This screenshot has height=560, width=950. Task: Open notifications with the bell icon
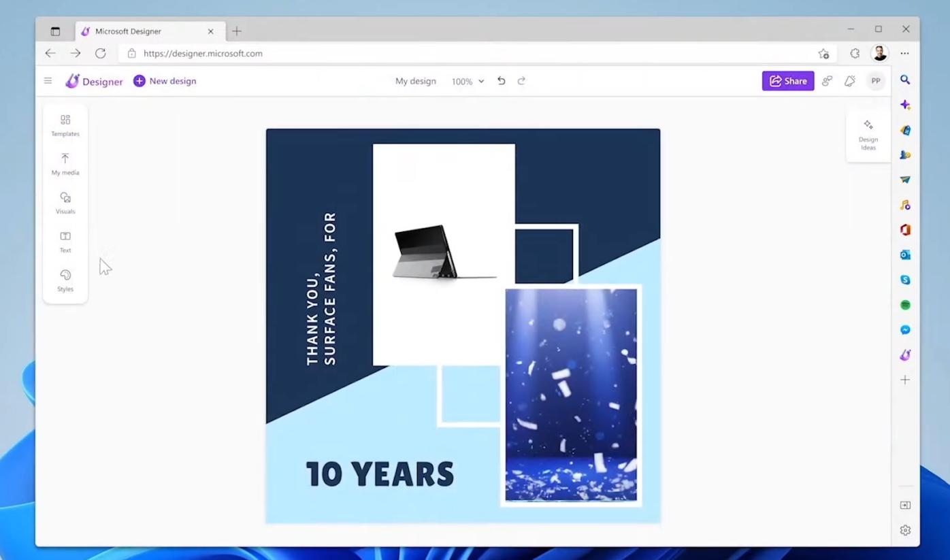(x=849, y=80)
